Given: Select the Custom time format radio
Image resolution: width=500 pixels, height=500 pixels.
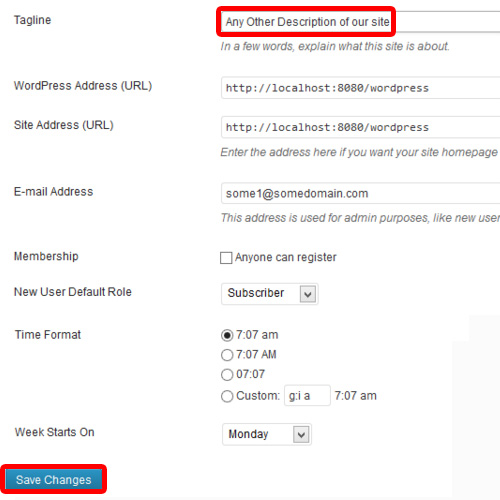Looking at the screenshot, I should tap(227, 396).
